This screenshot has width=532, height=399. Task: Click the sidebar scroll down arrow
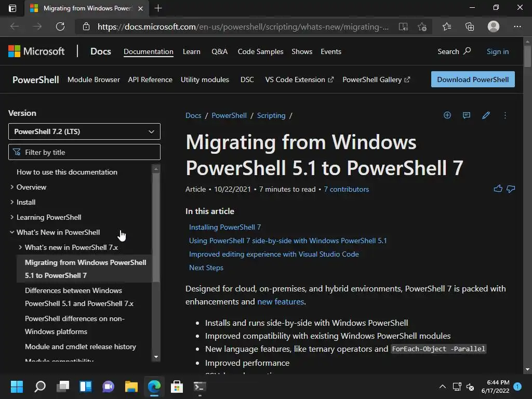[x=156, y=357]
